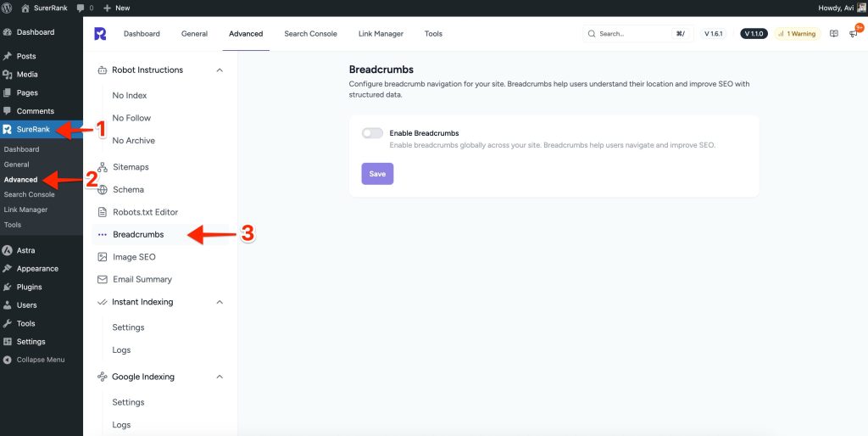
Task: Click the SureRank search field
Action: pos(632,34)
